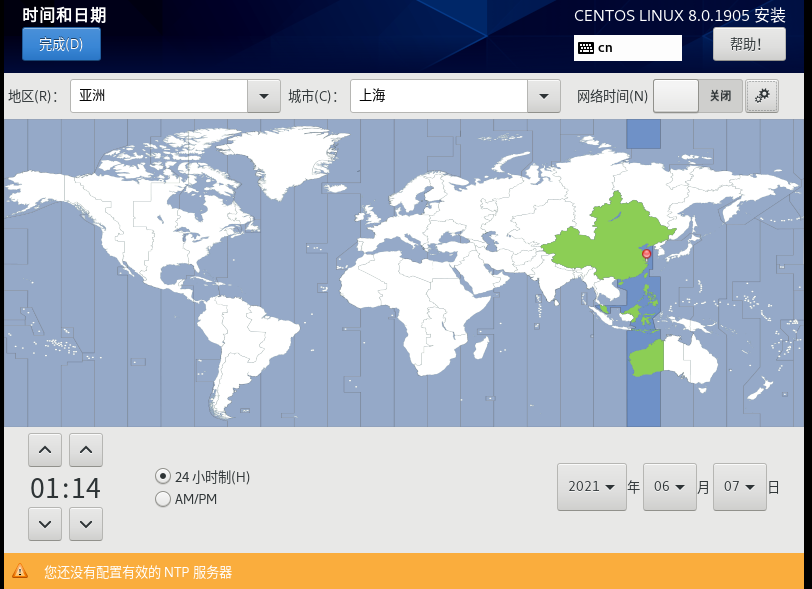Select the AM/PM radio button
Screen dimensions: 812x589
tap(163, 499)
